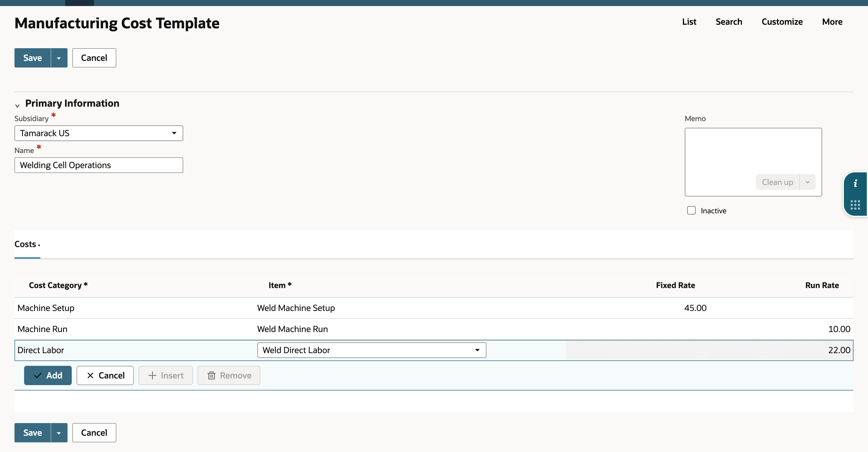The height and width of the screenshot is (452, 868).
Task: Click the Weld Machine Run item cell
Action: (292, 329)
